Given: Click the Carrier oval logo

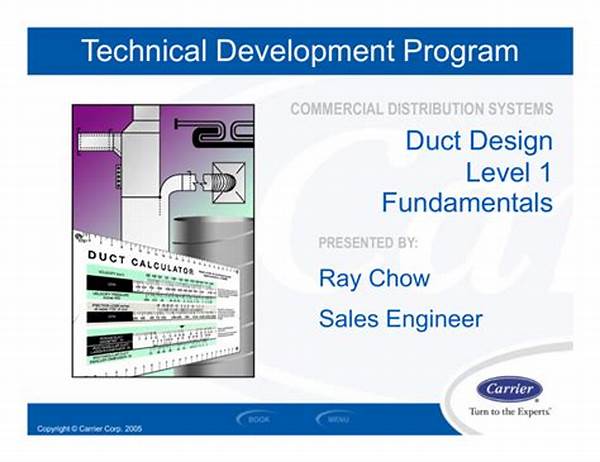Looking at the screenshot, I should 509,389.
